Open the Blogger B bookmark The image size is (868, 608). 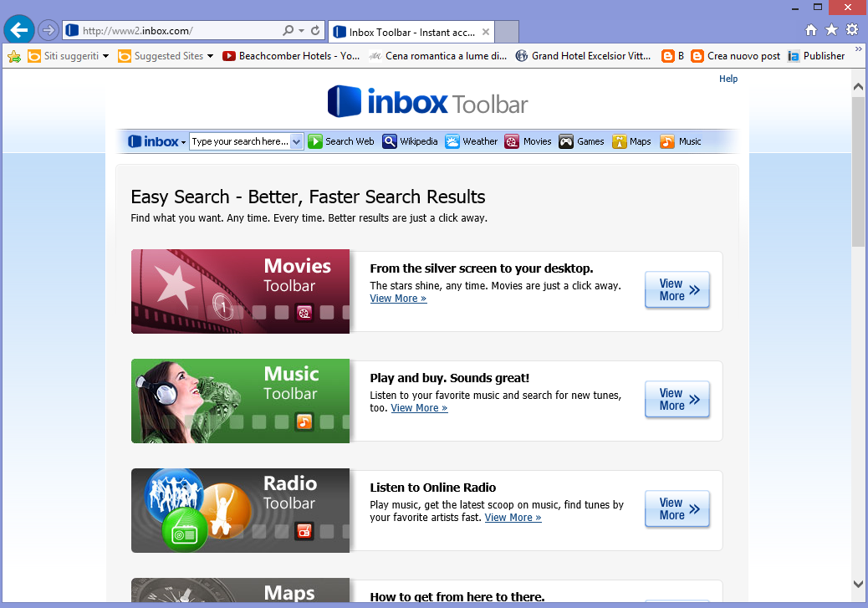pyautogui.click(x=672, y=56)
